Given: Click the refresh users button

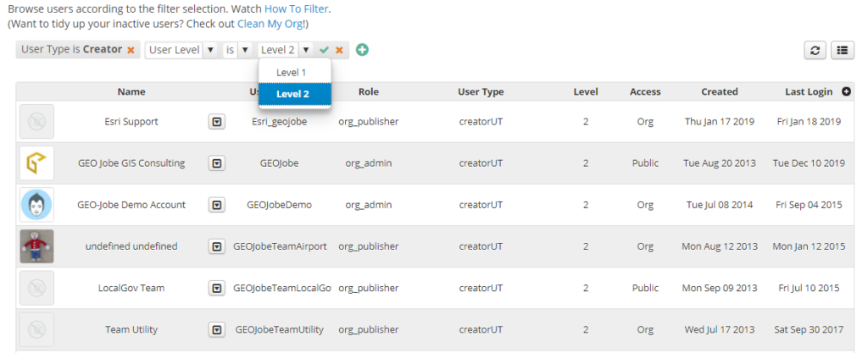Looking at the screenshot, I should (815, 51).
